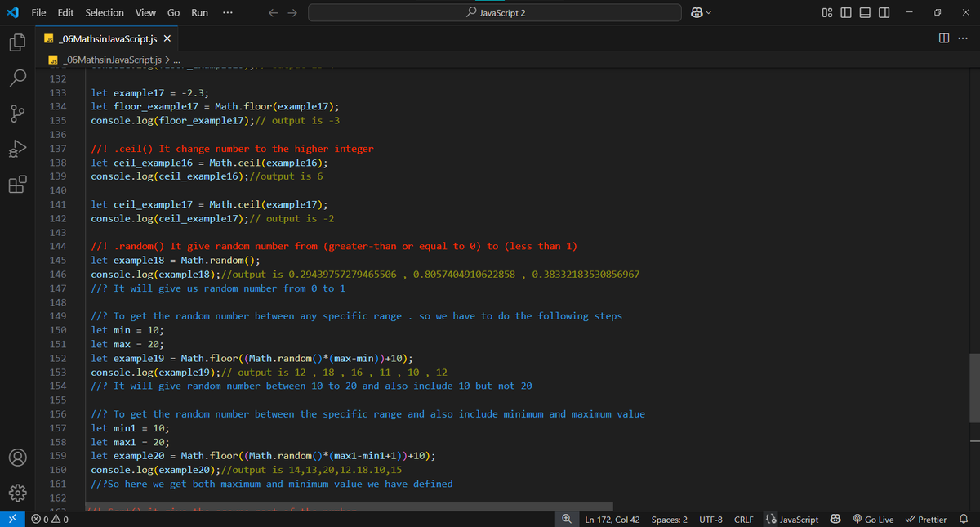Viewport: 980px width, 527px height.
Task: Expand hidden menus ellipsis in menu bar
Action: pyautogui.click(x=226, y=12)
